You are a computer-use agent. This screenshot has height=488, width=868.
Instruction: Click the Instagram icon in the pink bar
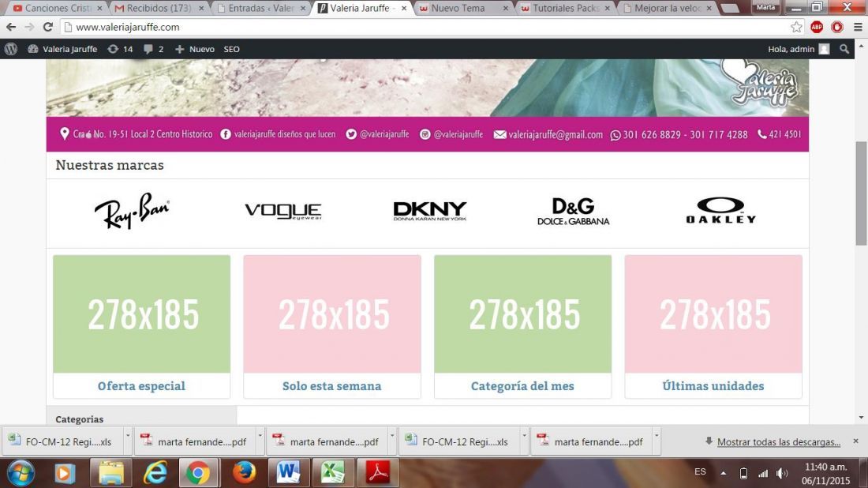425,134
